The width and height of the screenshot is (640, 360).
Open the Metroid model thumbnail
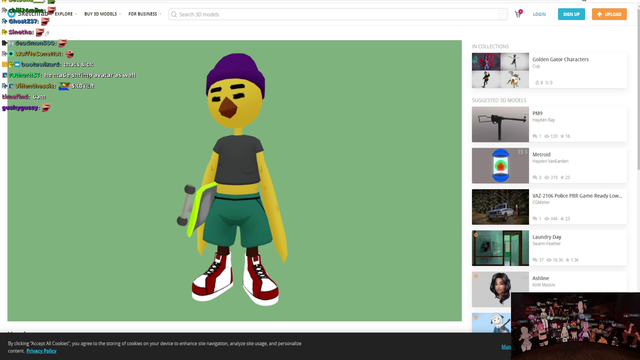coord(500,166)
